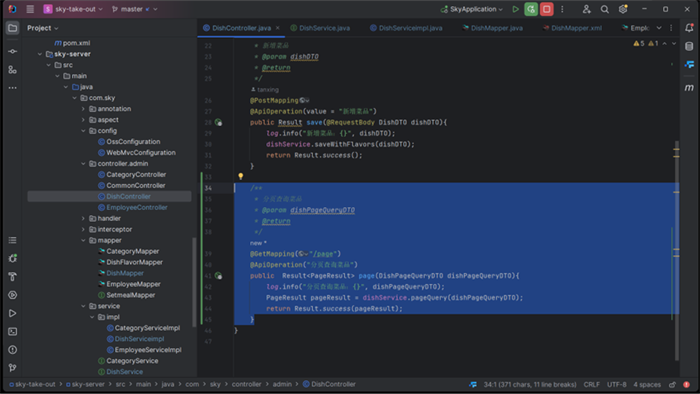Open the main hamburger menu
Screen dimensions: 700x394
click(30, 9)
